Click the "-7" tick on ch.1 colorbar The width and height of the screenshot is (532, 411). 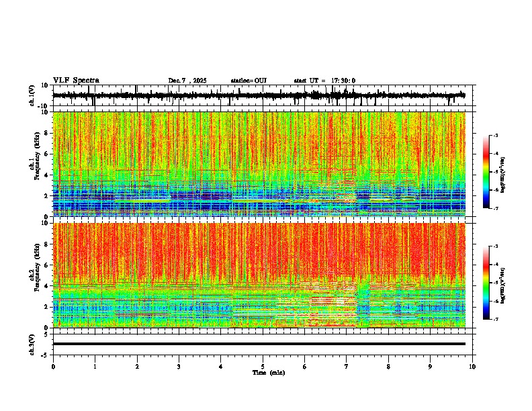click(495, 208)
